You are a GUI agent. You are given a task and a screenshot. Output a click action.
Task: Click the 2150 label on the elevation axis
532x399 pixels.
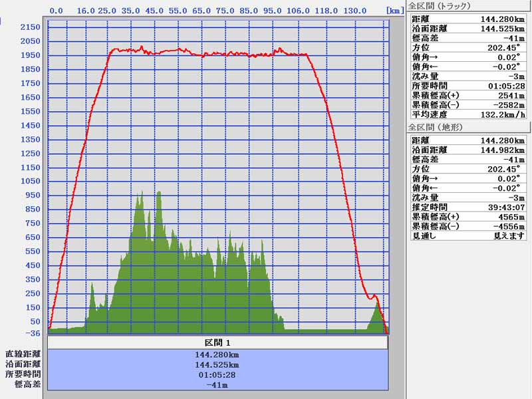point(30,27)
